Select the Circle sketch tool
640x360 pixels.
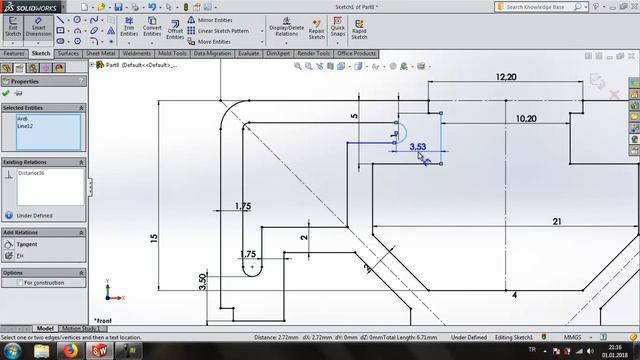click(77, 20)
